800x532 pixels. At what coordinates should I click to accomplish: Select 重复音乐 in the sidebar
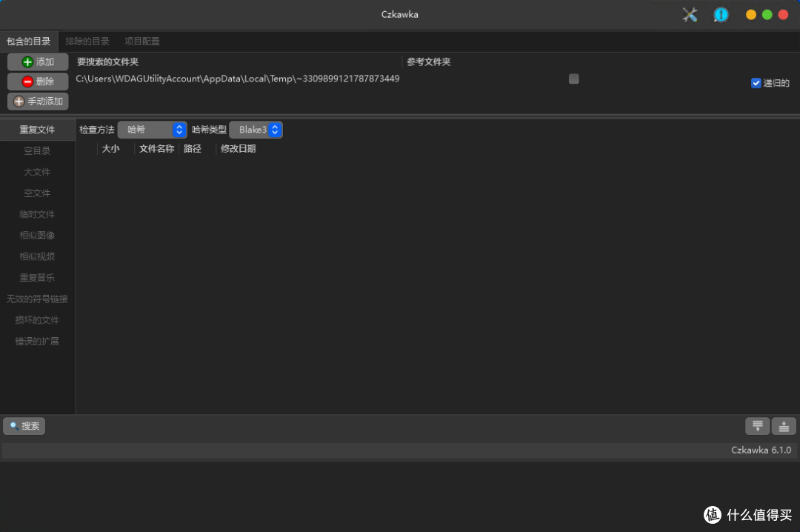(37, 278)
